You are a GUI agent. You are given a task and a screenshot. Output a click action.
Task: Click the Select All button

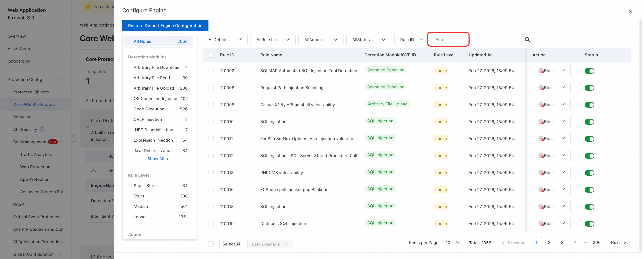[232, 244]
